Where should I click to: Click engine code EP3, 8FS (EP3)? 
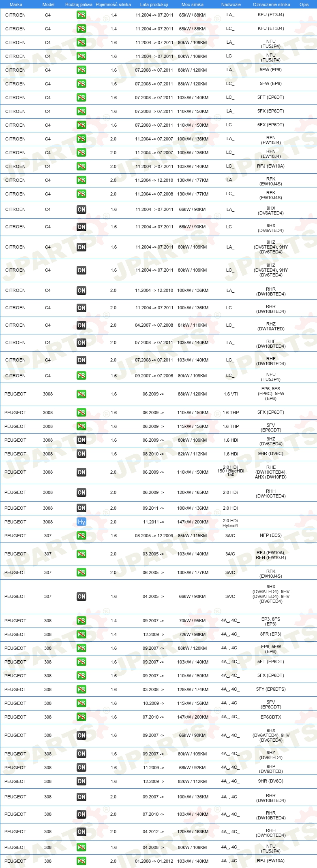pos(271,621)
